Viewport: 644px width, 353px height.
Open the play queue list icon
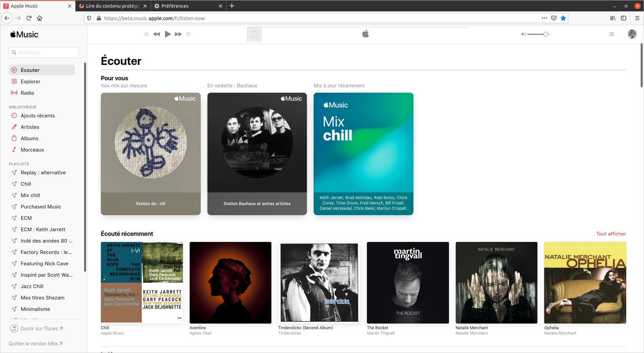(611, 34)
